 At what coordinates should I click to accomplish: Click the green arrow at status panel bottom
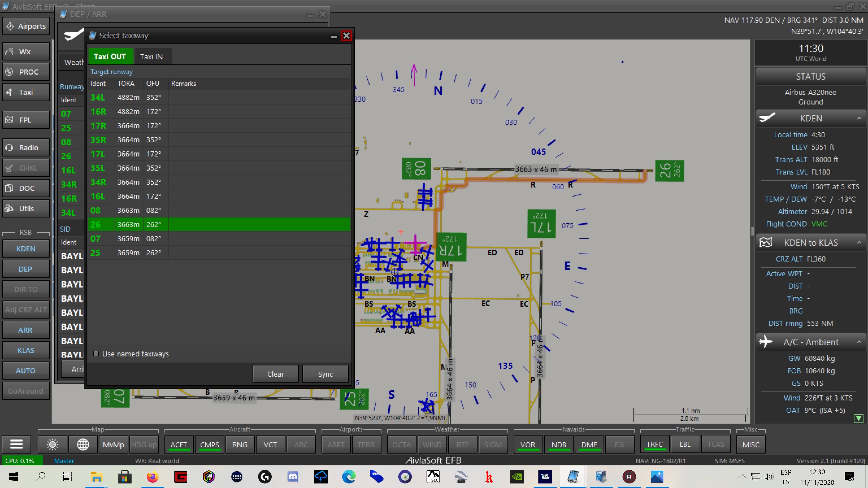tap(859, 418)
